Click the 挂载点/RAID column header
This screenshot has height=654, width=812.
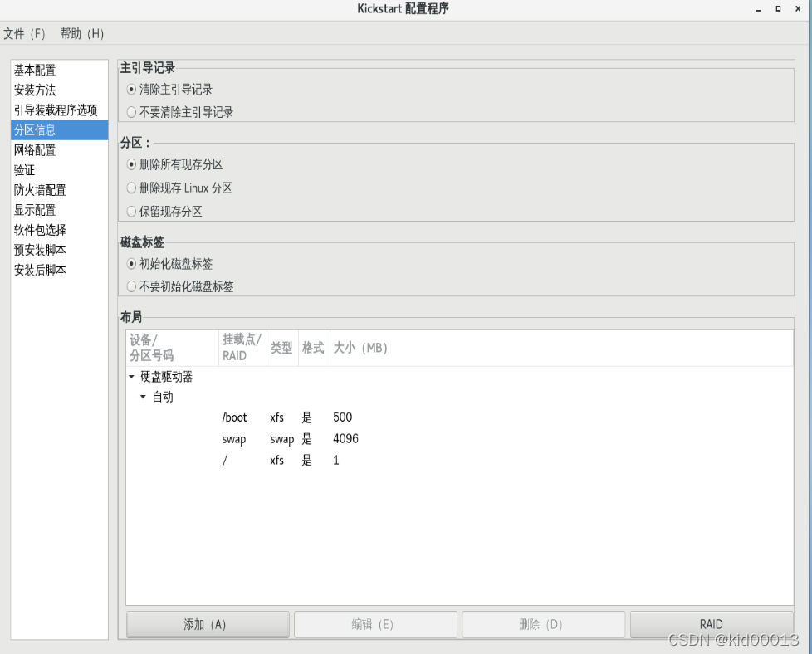(243, 348)
